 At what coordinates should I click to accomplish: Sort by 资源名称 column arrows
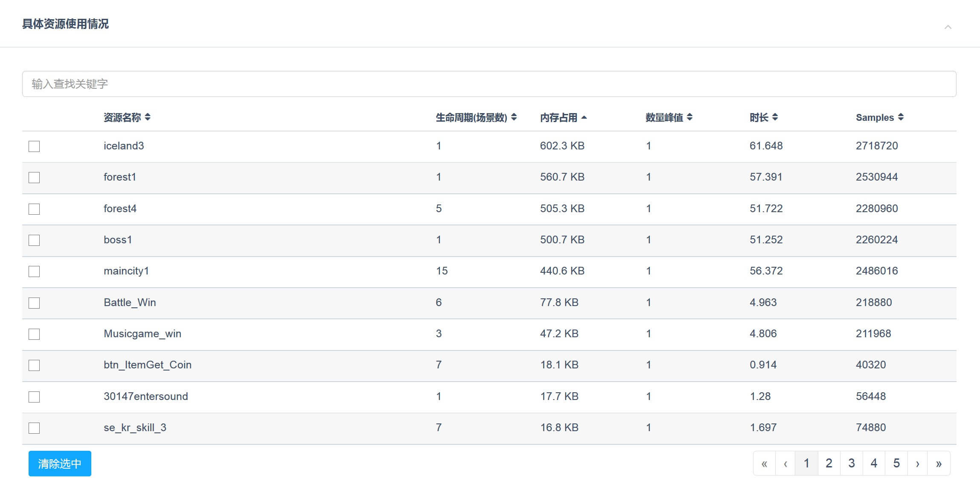pyautogui.click(x=148, y=117)
